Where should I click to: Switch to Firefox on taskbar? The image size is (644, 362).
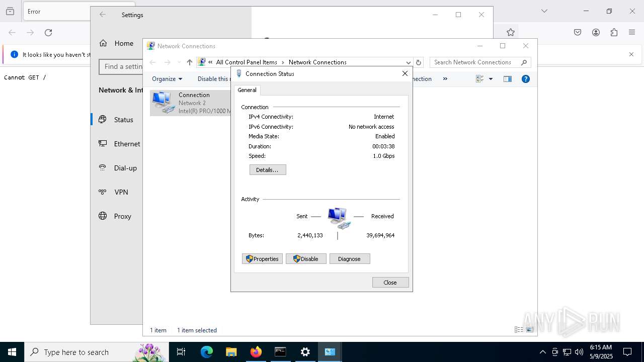click(x=256, y=352)
